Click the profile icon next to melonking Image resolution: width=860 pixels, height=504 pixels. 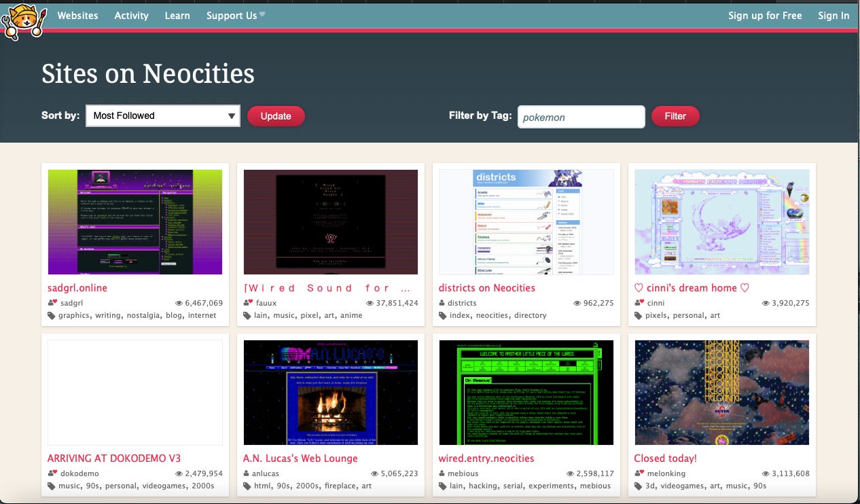[x=639, y=473]
